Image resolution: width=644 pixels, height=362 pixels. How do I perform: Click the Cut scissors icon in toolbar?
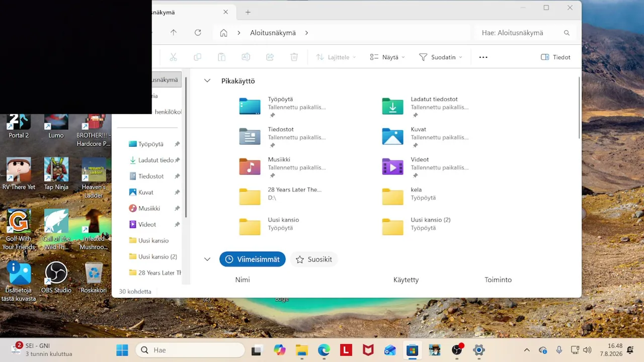pyautogui.click(x=174, y=57)
